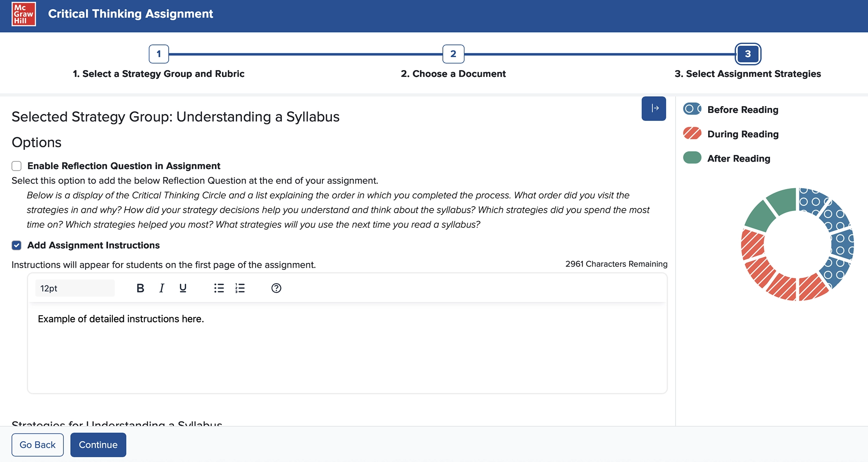Screen dimensions: 868x462
Task: Go to step 1, Select a Strategy Group and Rubric
Action: click(158, 54)
